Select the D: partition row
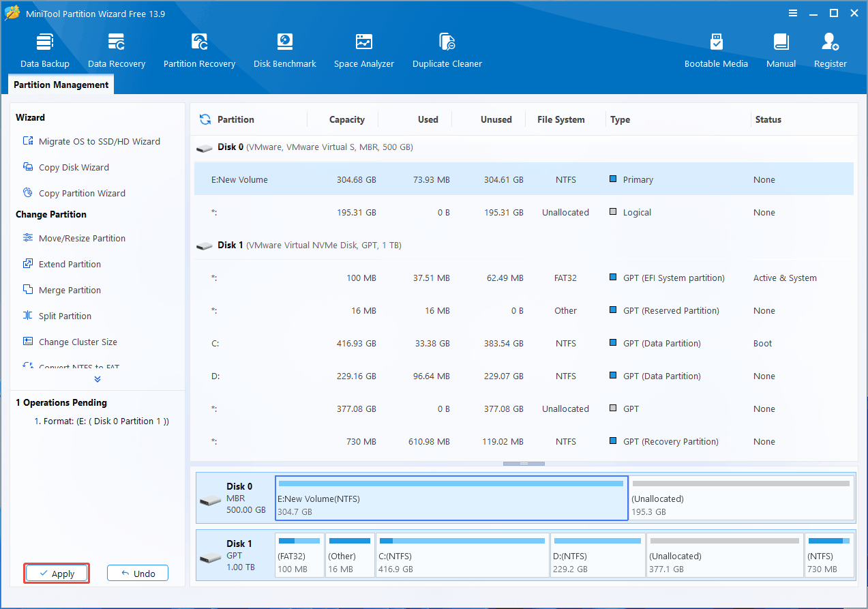 tap(524, 376)
